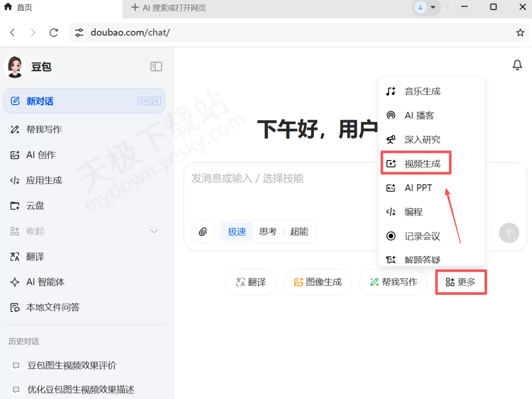532x399 pixels.
Task: Click the send arrow button
Action: pyautogui.click(x=509, y=233)
